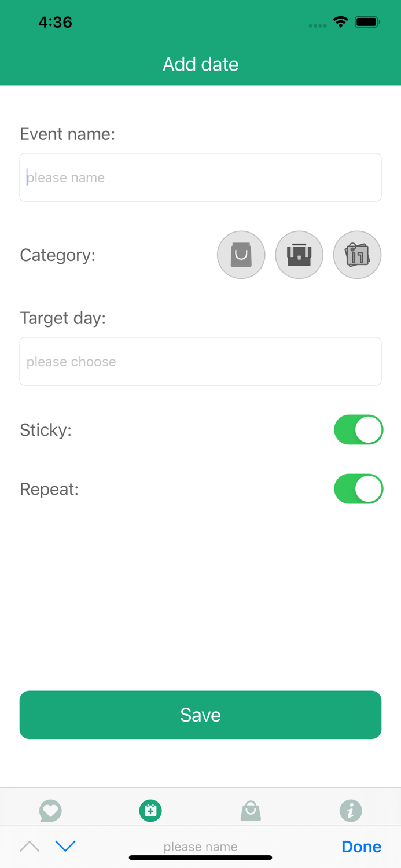The image size is (401, 868).
Task: Focus the Event name text field
Action: click(x=200, y=178)
